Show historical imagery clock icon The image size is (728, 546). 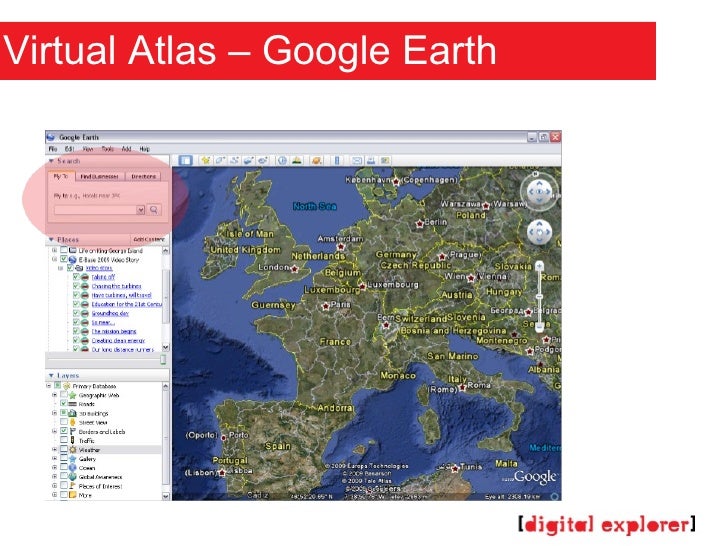282,161
